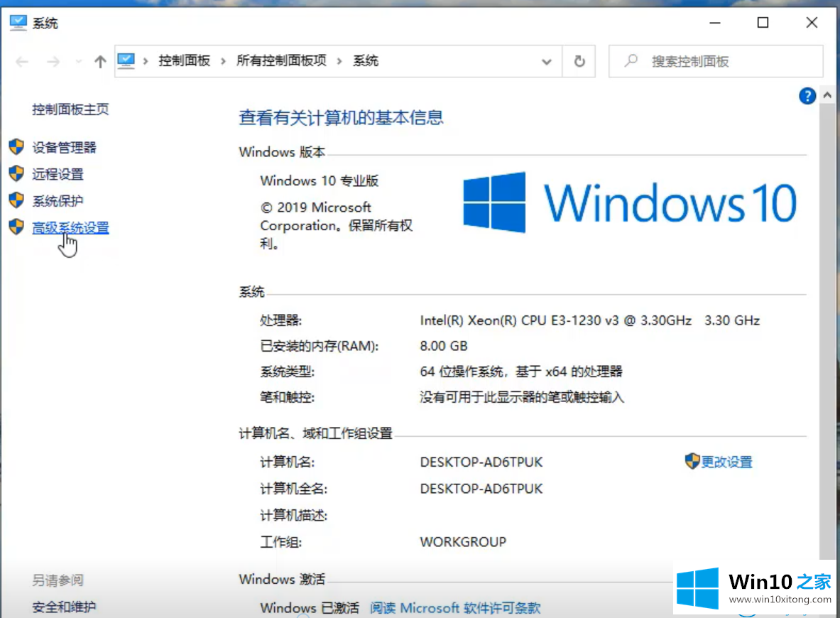Screen dimensions: 840x618
Task: Open 阅读 Microsoft 软件许可条款 link
Action: tap(455, 608)
